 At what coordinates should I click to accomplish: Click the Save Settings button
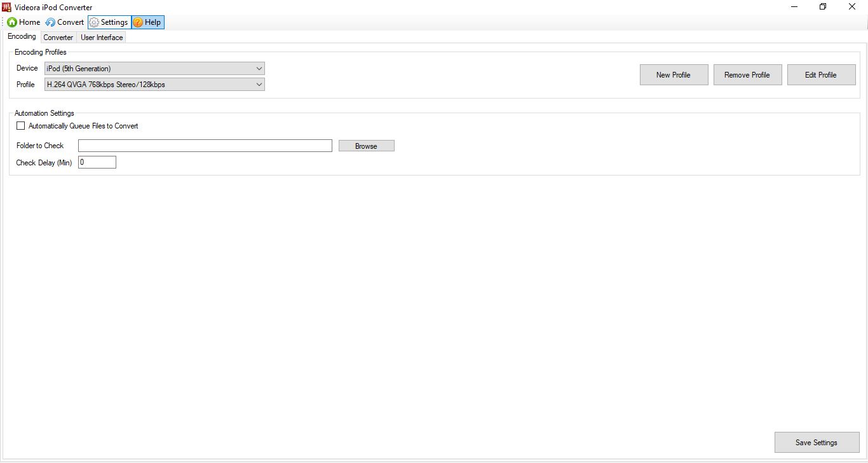click(817, 443)
